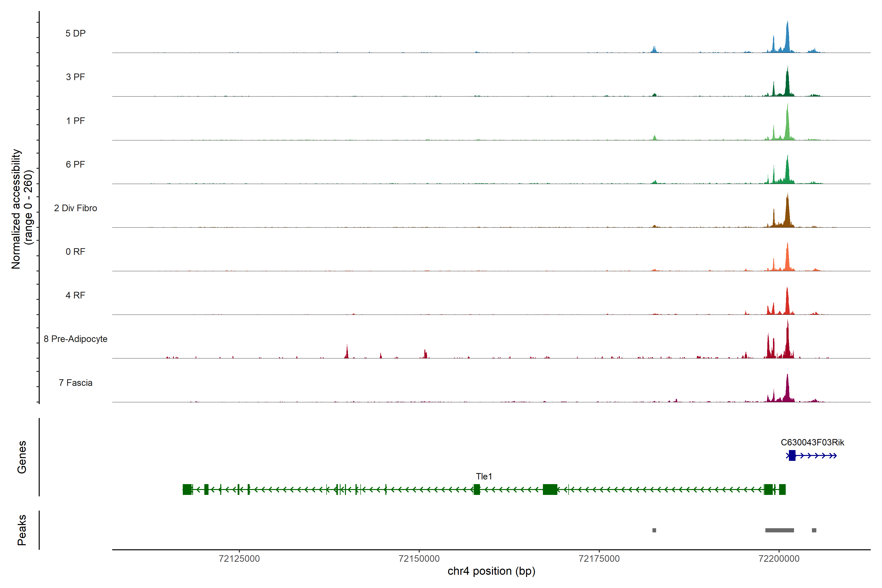Viewport: 882px width, 588px height.
Task: Click the Tle1 gene name label
Action: [x=484, y=476]
